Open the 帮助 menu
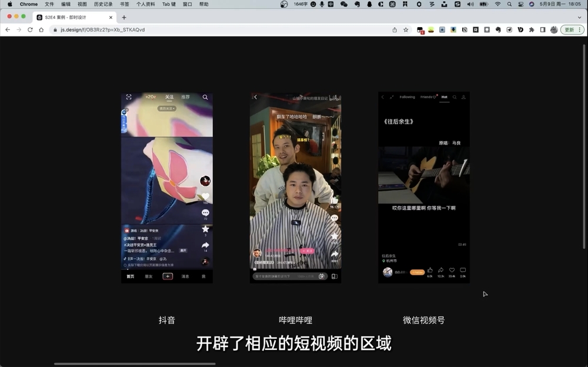Viewport: 588px width, 367px height. point(204,4)
